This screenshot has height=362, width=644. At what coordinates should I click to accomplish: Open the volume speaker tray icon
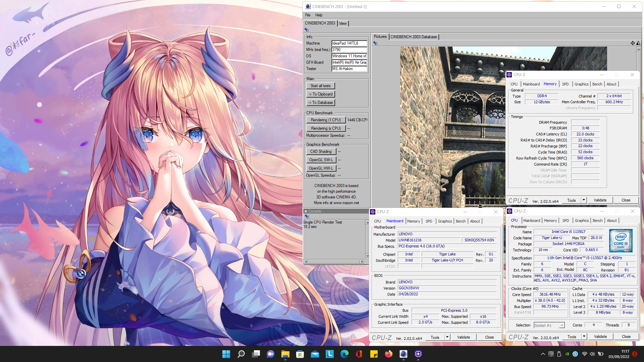click(592, 354)
